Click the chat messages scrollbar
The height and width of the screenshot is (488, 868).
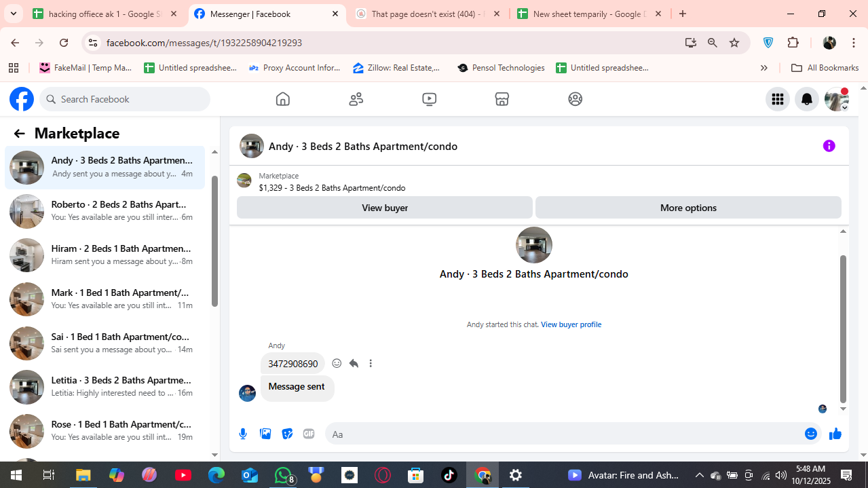(844, 329)
